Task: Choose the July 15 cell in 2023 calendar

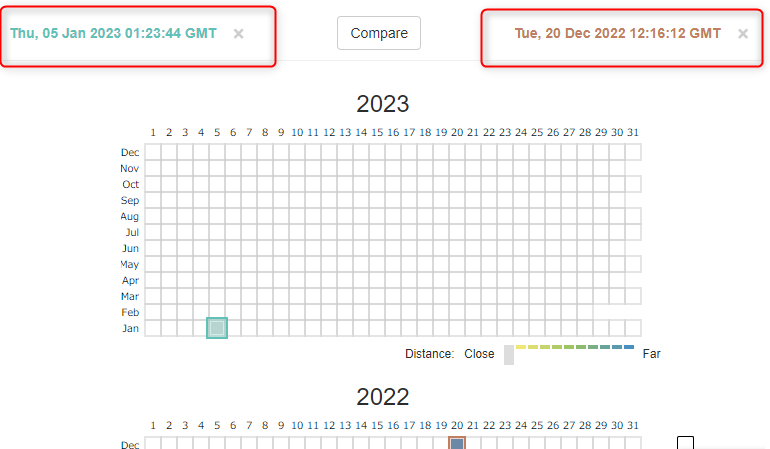Action: pyautogui.click(x=377, y=232)
